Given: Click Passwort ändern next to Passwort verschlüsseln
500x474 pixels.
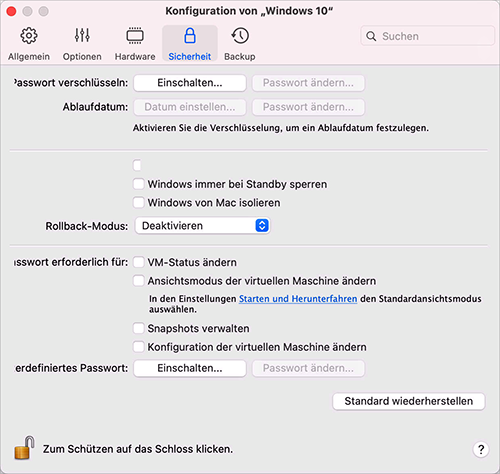Looking at the screenshot, I should [308, 83].
